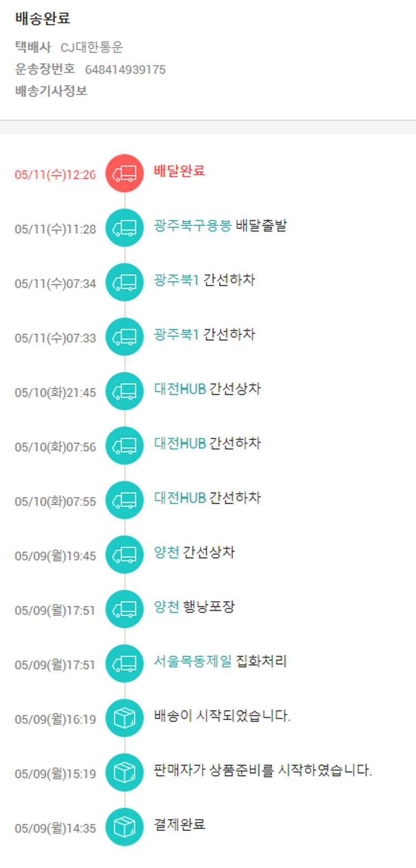The image size is (416, 868).
Task: Click tracking number 648414939175
Action: coord(125,69)
